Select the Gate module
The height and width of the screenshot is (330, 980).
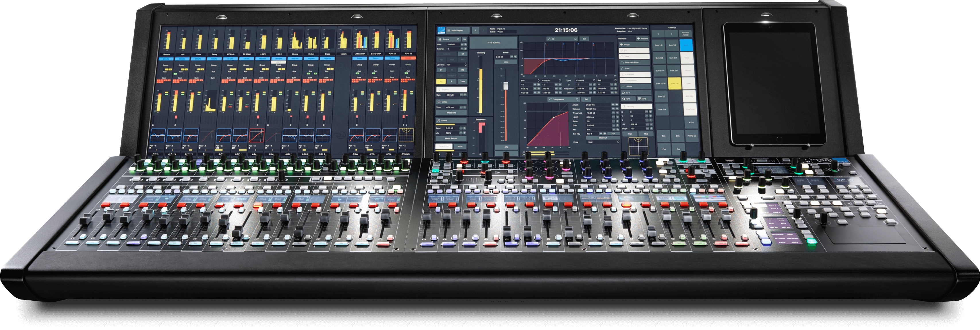635,69
